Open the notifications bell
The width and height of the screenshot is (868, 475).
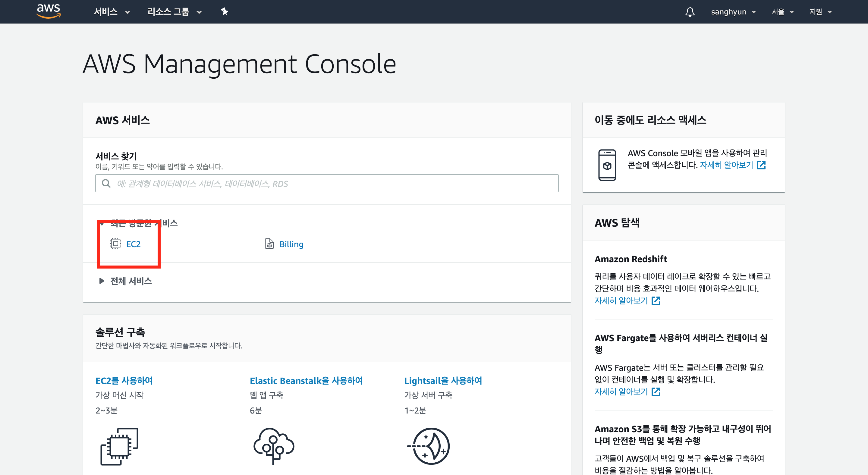click(x=690, y=12)
